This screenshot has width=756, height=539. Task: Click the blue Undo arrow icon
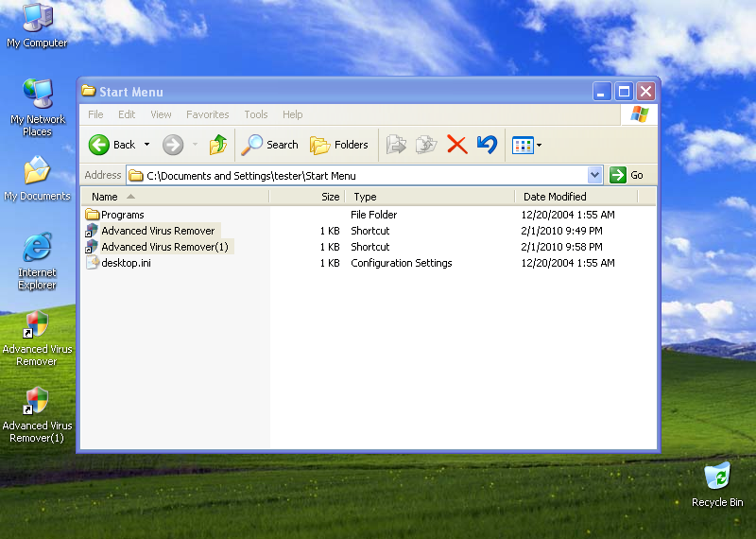pyautogui.click(x=487, y=145)
